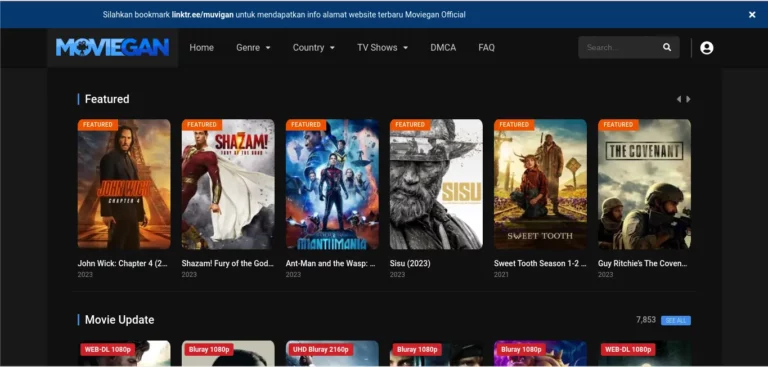Go to the Home menu item
768x367 pixels.
201,48
